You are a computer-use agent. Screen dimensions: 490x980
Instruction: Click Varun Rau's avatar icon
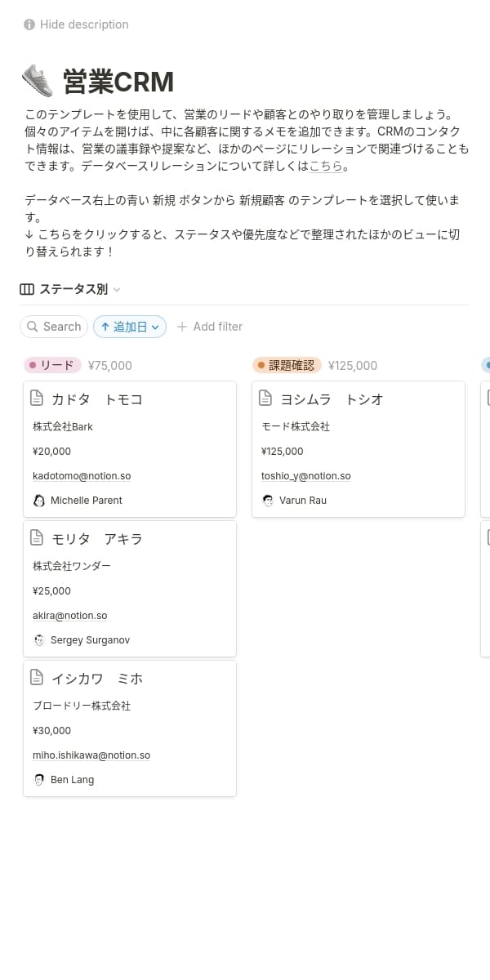click(268, 501)
